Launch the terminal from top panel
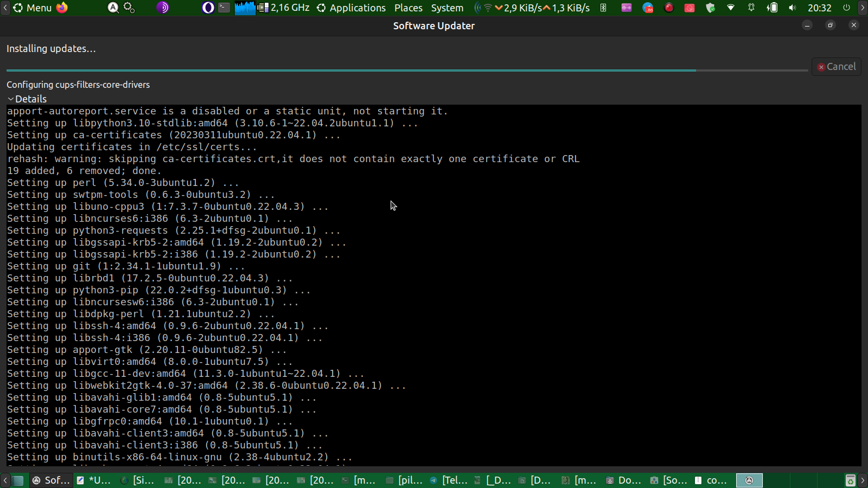Viewport: 868px width, 488px height. 224,8
